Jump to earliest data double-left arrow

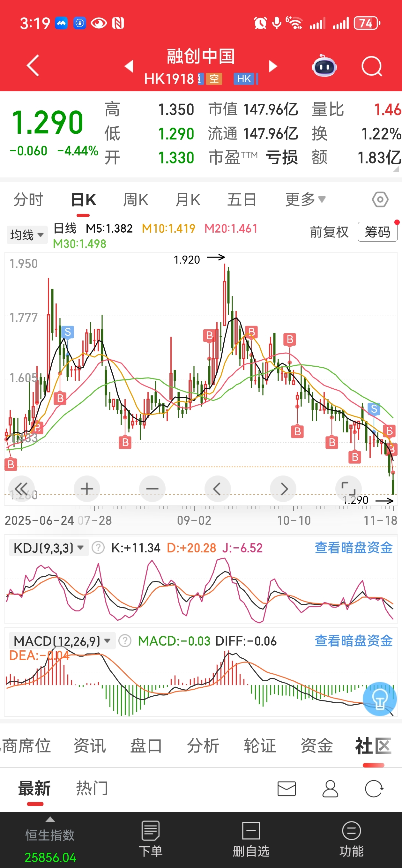tap(21, 488)
